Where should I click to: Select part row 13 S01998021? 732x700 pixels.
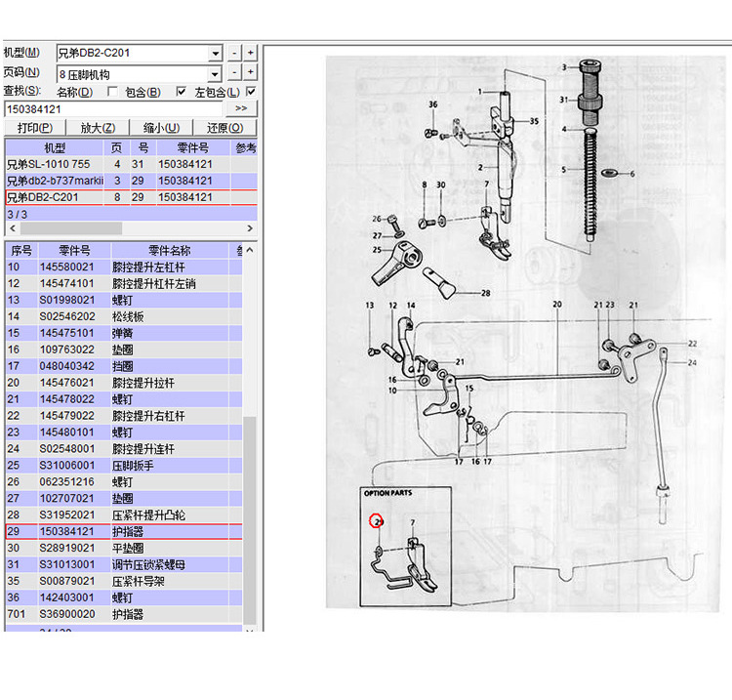pyautogui.click(x=124, y=301)
